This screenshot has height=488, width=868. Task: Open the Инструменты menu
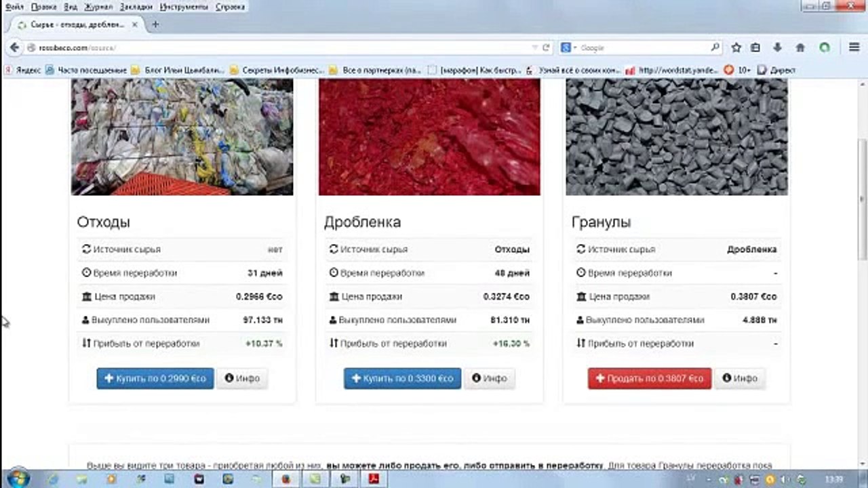184,6
